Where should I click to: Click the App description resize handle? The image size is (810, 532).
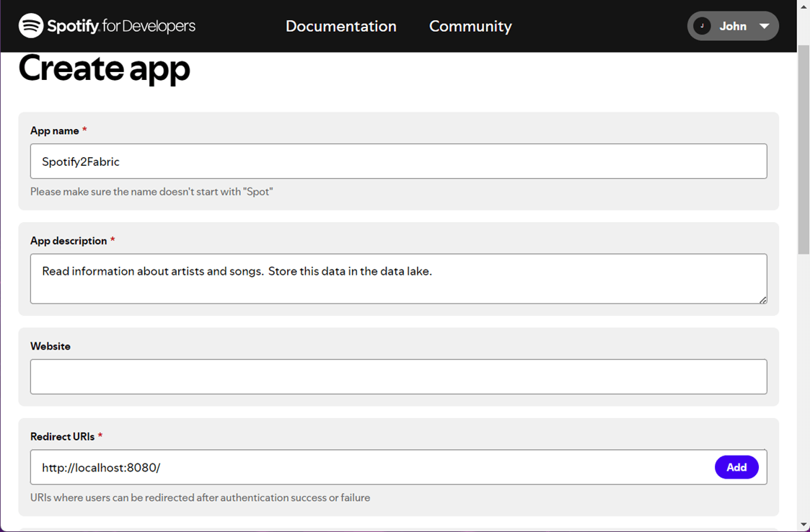tap(763, 300)
